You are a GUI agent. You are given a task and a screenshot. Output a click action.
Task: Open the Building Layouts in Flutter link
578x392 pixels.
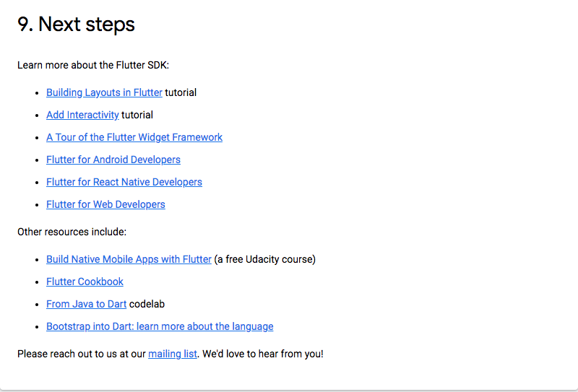click(x=104, y=92)
